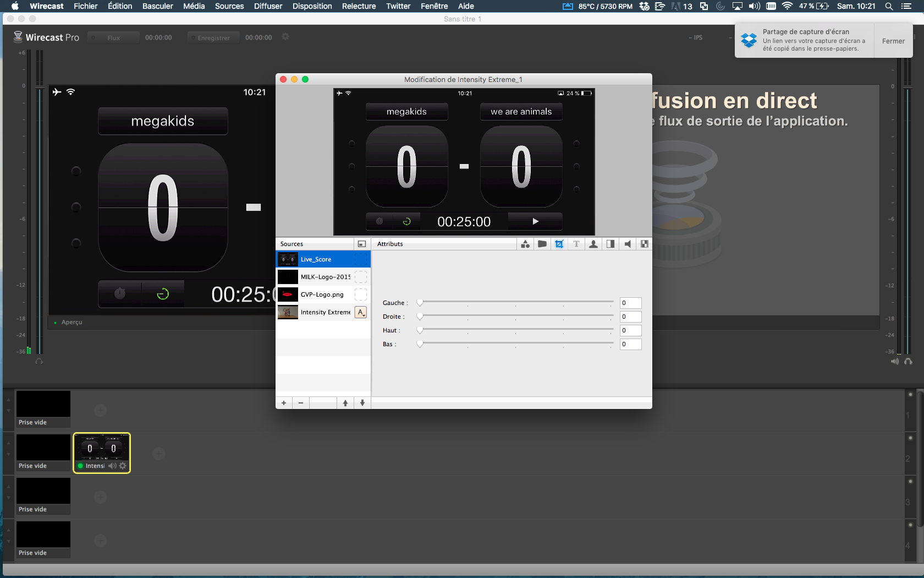The height and width of the screenshot is (578, 924).
Task: Open the streaming settings gear in toolbar
Action: (285, 37)
